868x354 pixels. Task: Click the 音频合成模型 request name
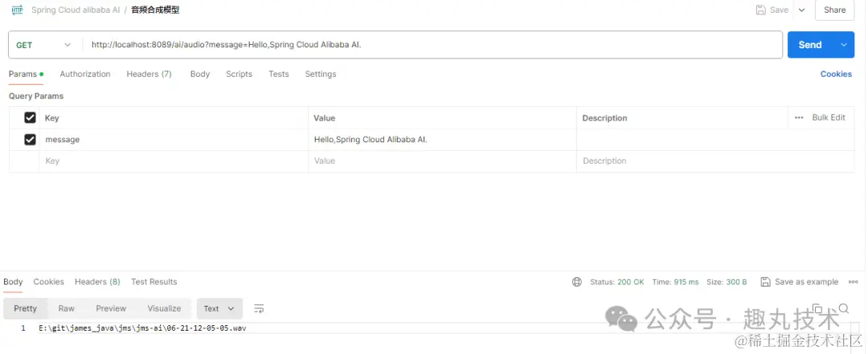pyautogui.click(x=155, y=10)
